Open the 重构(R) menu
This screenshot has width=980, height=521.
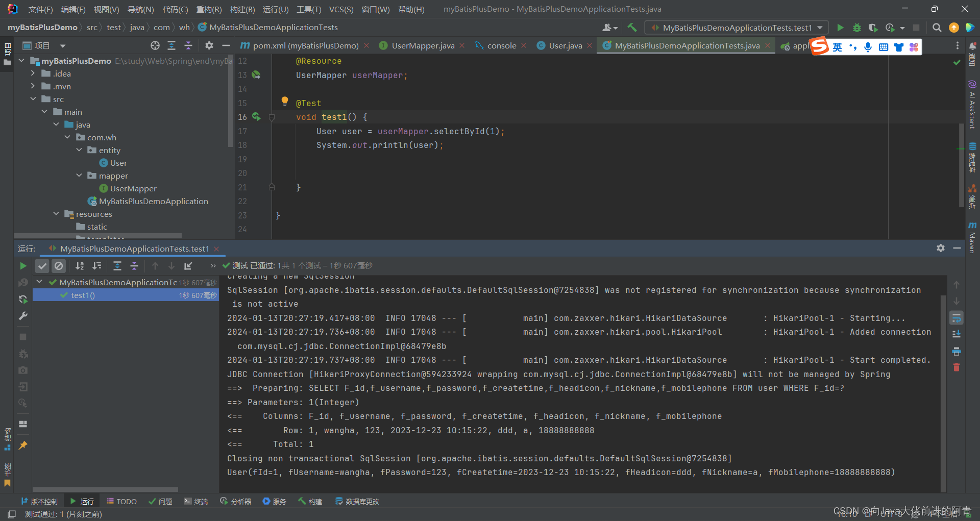click(209, 9)
